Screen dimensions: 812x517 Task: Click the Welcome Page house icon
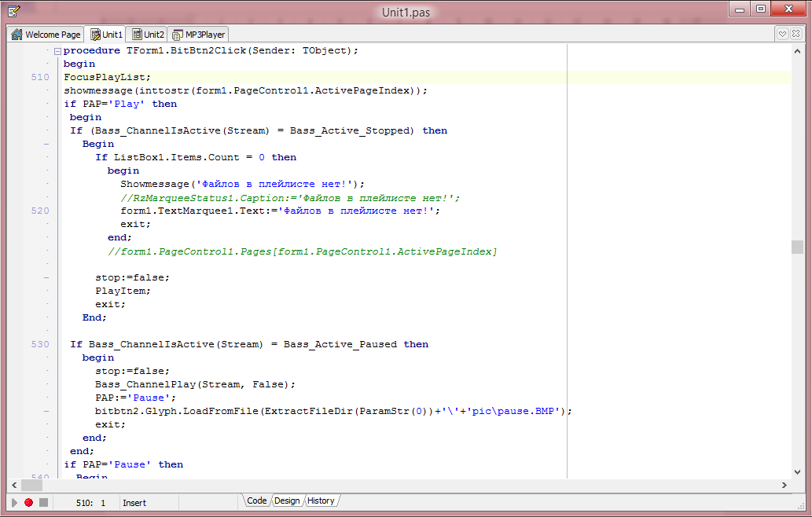pyautogui.click(x=17, y=35)
